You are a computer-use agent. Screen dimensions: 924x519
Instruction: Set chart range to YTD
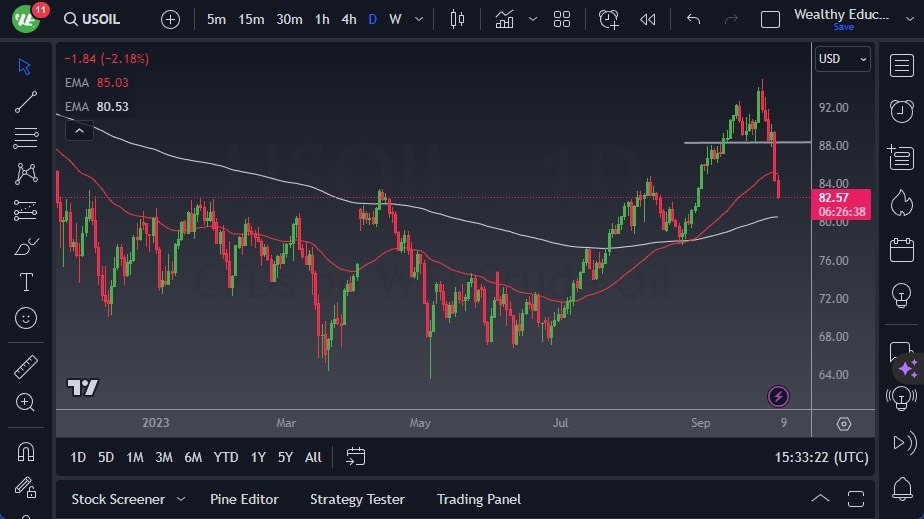click(x=226, y=457)
